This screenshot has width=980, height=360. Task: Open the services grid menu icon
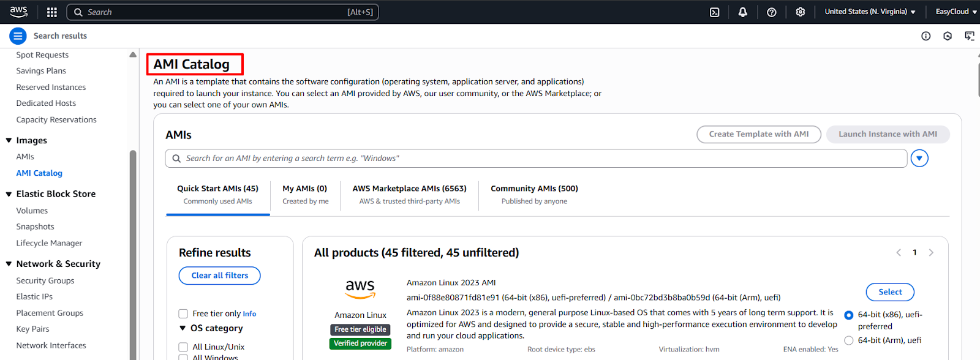click(x=52, y=12)
